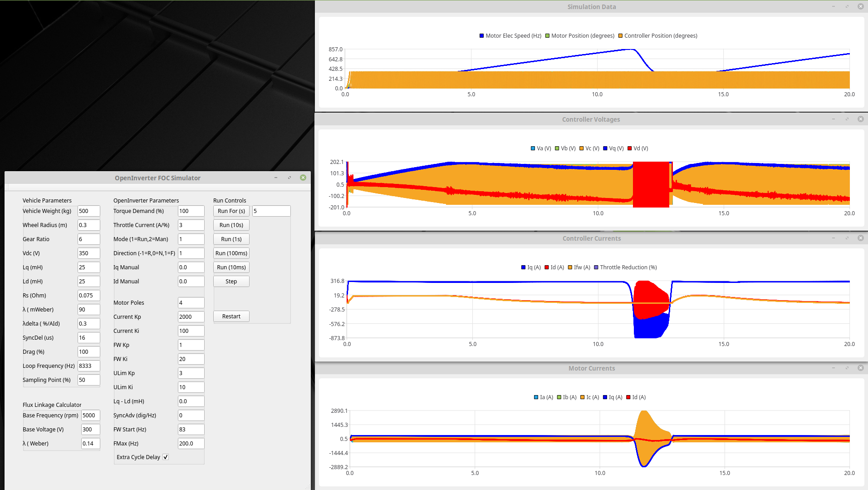The height and width of the screenshot is (490, 868).
Task: Click the Motor Elec Speed legend swatch
Action: [x=482, y=36]
